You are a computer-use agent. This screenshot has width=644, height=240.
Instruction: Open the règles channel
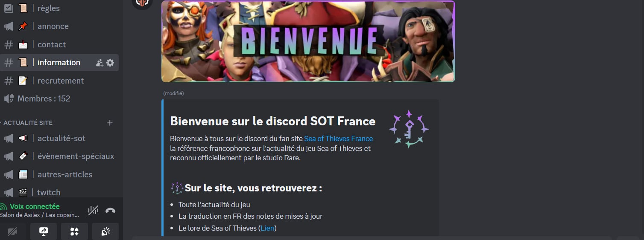tap(59, 8)
